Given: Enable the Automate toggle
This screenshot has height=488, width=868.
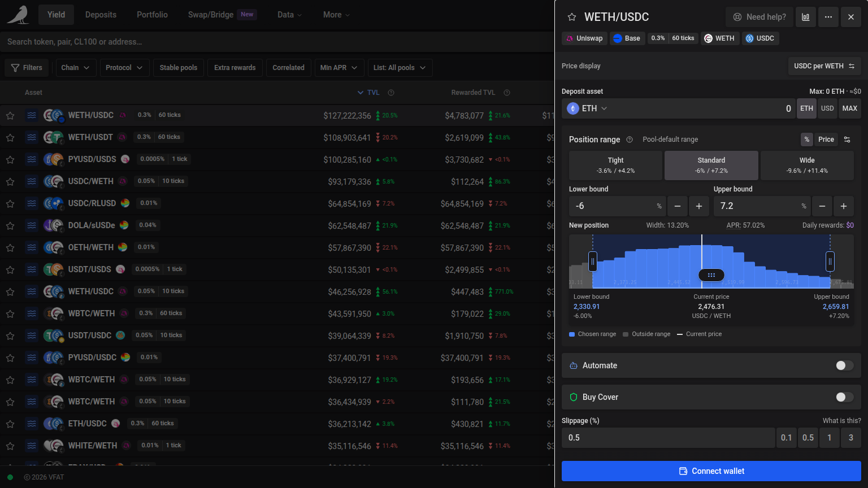Looking at the screenshot, I should point(845,365).
